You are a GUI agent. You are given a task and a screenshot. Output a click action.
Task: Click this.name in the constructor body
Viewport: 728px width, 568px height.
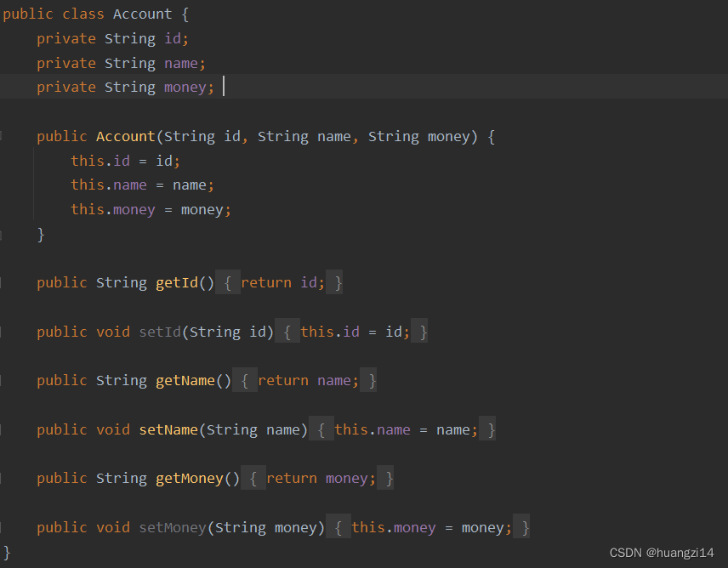pyautogui.click(x=109, y=185)
